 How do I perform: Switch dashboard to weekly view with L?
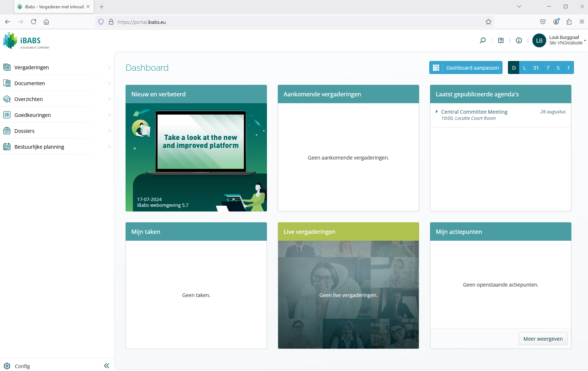[x=525, y=67]
